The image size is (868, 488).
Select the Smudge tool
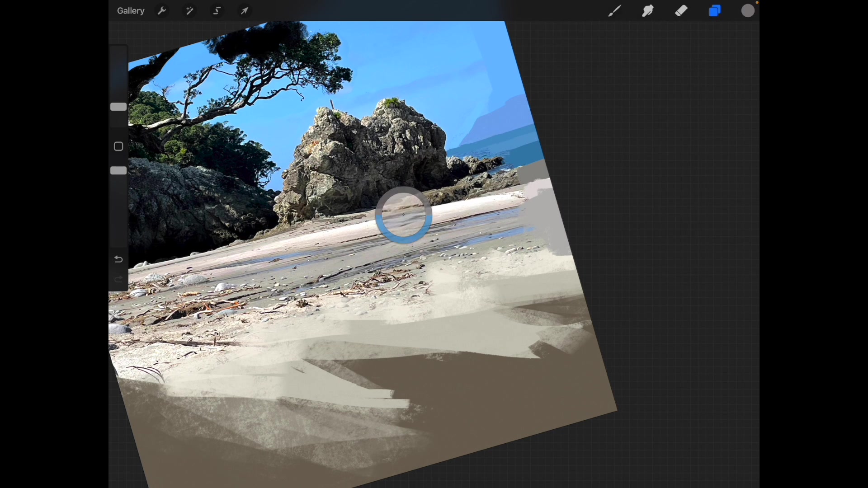pyautogui.click(x=648, y=11)
